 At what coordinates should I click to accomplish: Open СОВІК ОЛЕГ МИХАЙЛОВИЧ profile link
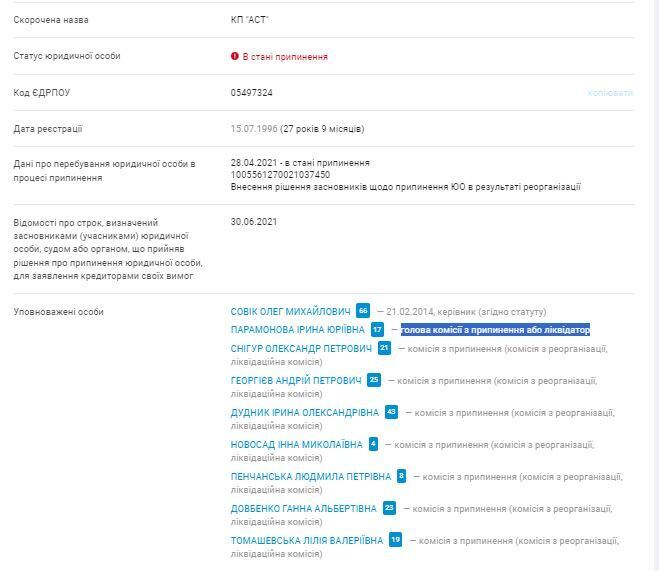[290, 312]
